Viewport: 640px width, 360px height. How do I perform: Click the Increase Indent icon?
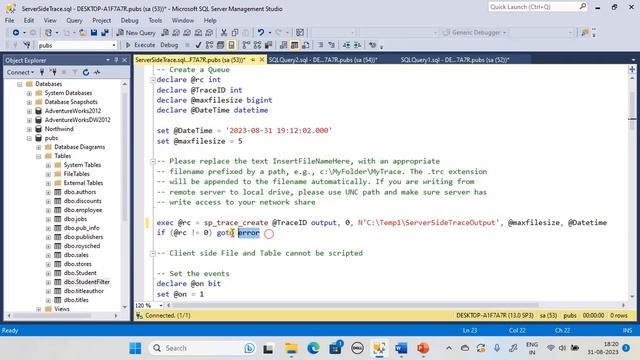click(357, 45)
